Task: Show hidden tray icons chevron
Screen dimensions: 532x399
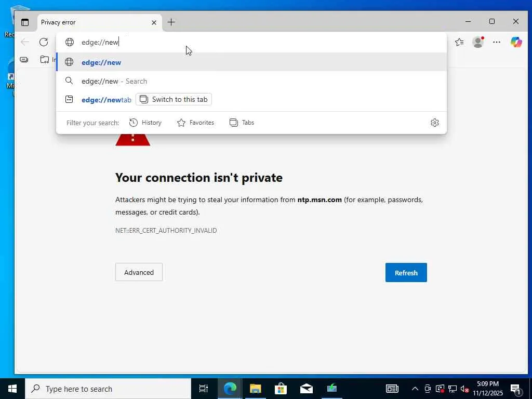Action: (x=415, y=389)
